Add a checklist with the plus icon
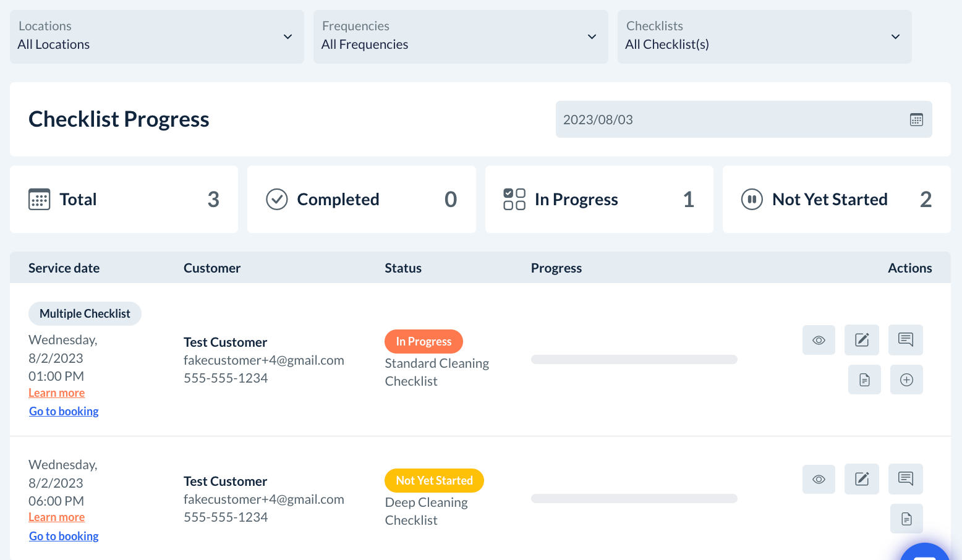 click(x=906, y=380)
